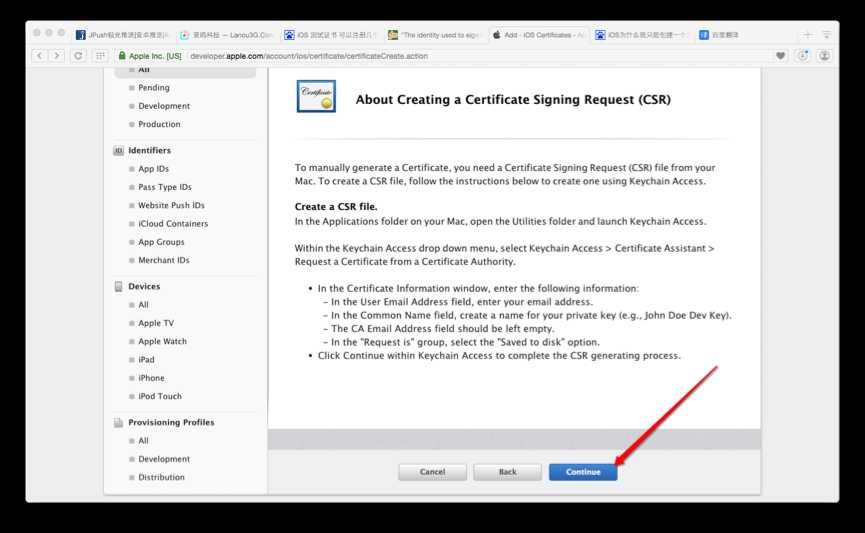Click the page heading 'About Creating a Certificate Signing Request (CSR)'
This screenshot has height=533, width=865.
(x=513, y=100)
